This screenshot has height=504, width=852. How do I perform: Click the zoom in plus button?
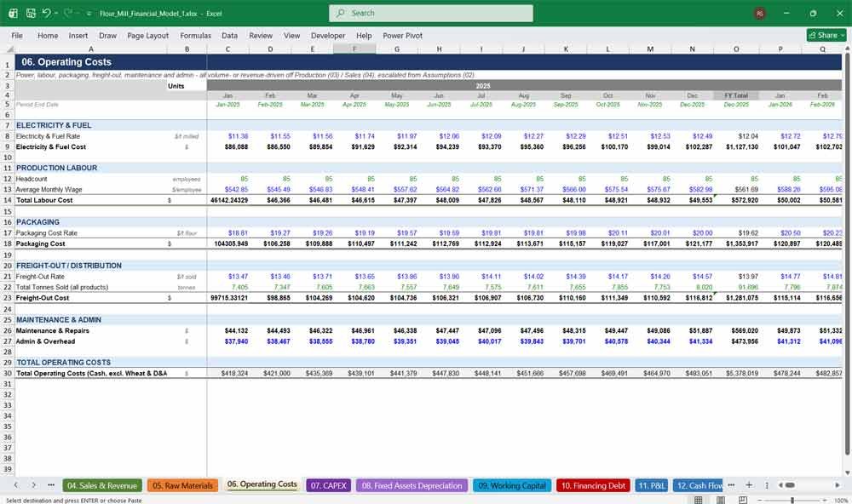pyautogui.click(x=826, y=501)
